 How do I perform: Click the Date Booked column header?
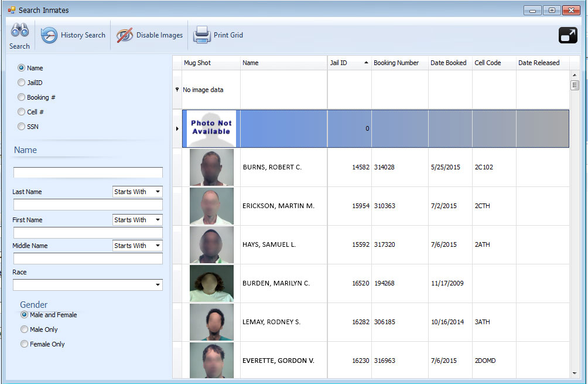(x=449, y=63)
